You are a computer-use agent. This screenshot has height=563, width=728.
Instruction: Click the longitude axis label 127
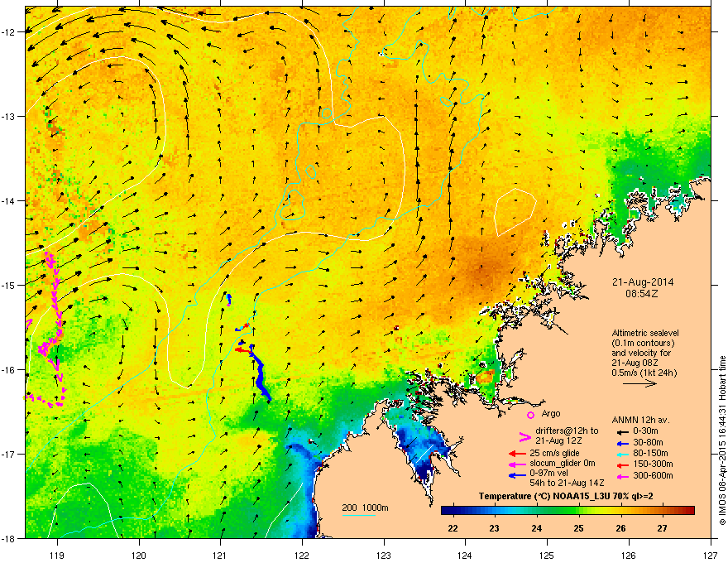tap(711, 555)
